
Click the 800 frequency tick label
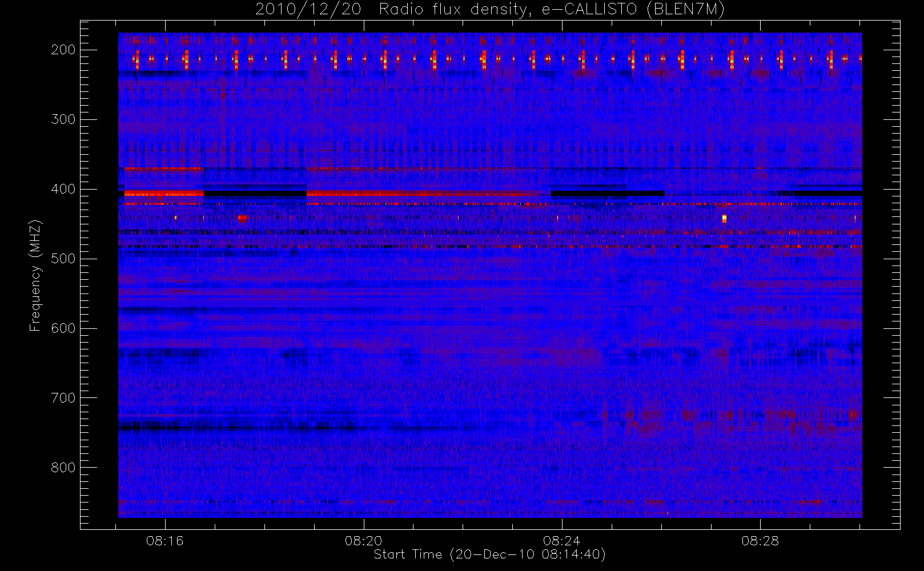63,468
